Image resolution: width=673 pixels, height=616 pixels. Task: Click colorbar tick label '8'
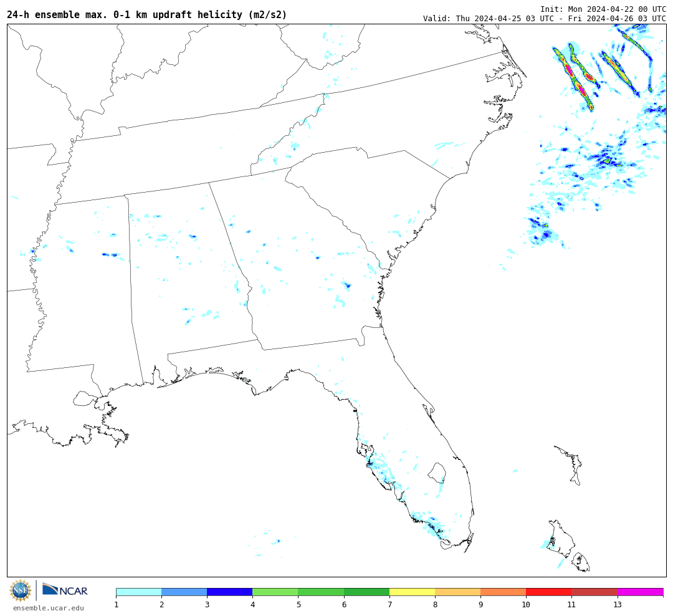pyautogui.click(x=435, y=605)
